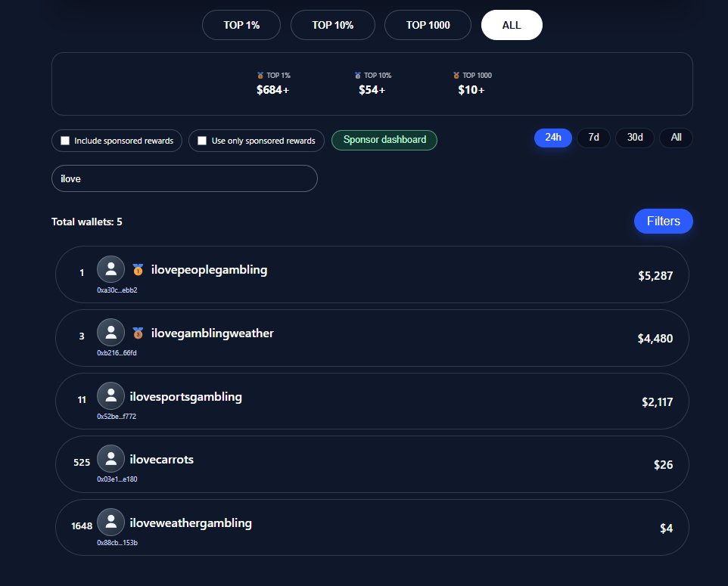Click the 'Total wallets: 5' label
This screenshot has height=586, width=728.
pos(87,222)
